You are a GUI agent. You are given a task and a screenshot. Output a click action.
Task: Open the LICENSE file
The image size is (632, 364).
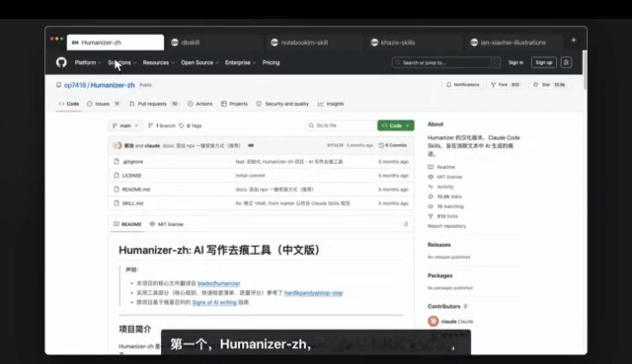[x=132, y=175]
